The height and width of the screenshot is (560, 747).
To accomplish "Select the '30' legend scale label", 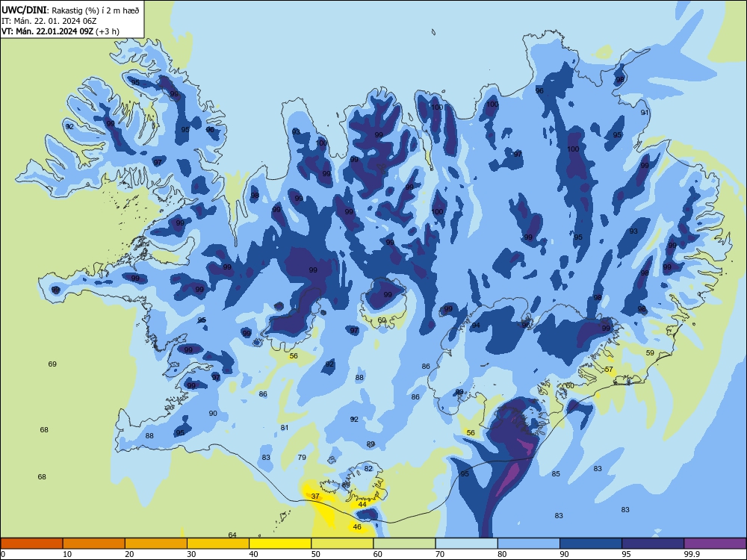I will point(191,554).
